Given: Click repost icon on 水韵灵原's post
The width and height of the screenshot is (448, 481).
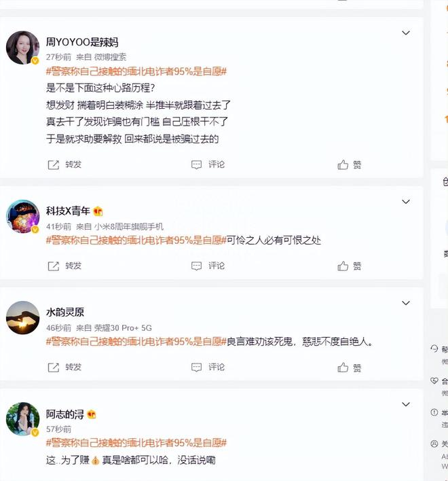Looking at the screenshot, I should tap(54, 367).
